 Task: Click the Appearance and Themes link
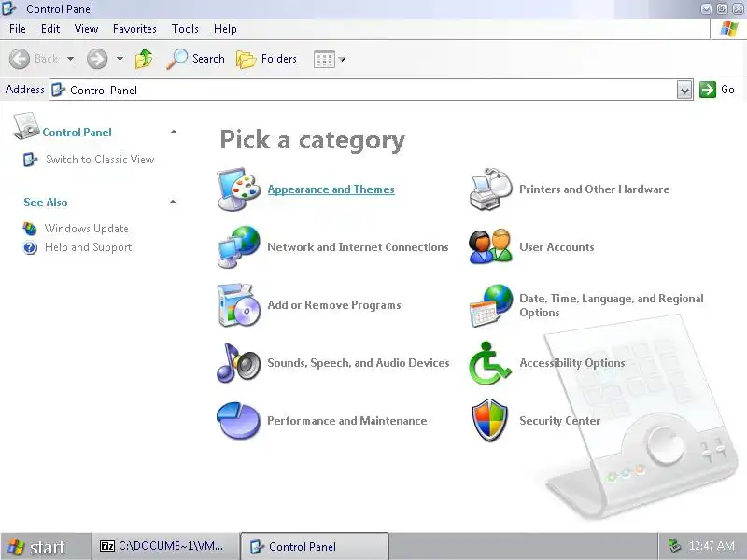click(x=331, y=189)
